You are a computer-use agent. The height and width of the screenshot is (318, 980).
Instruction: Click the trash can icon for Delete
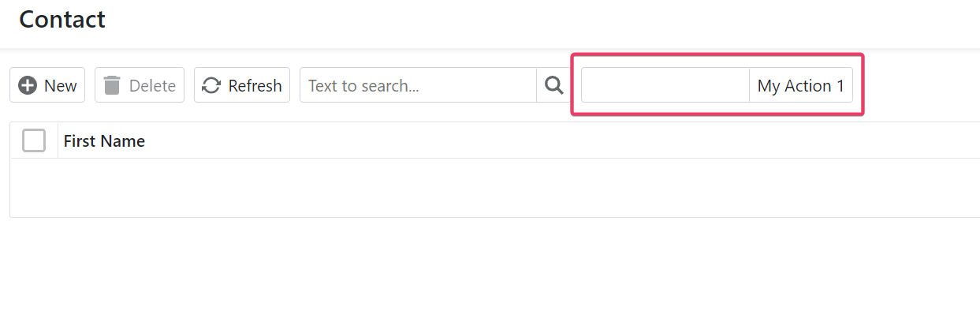[x=112, y=85]
